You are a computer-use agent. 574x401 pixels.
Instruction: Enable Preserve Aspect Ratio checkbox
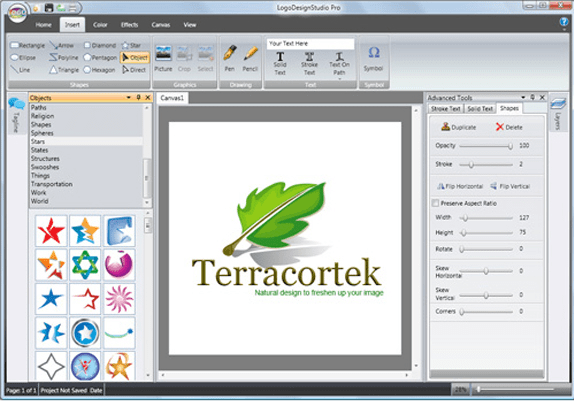click(x=435, y=203)
